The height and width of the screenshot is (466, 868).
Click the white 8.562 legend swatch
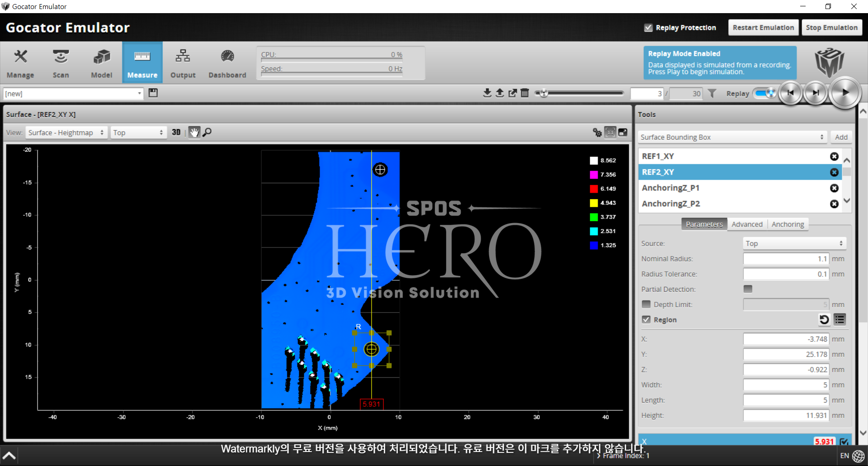594,161
